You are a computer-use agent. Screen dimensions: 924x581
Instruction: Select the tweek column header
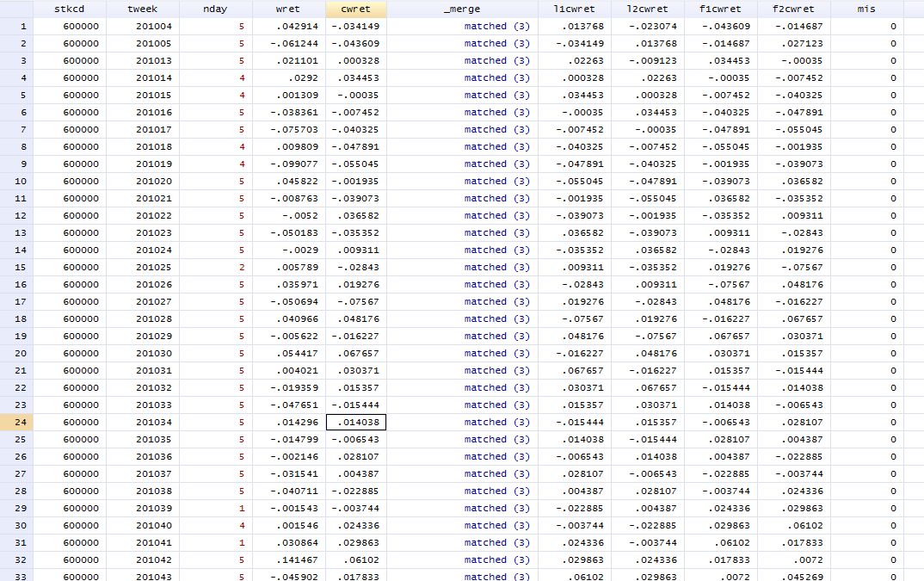coord(142,9)
